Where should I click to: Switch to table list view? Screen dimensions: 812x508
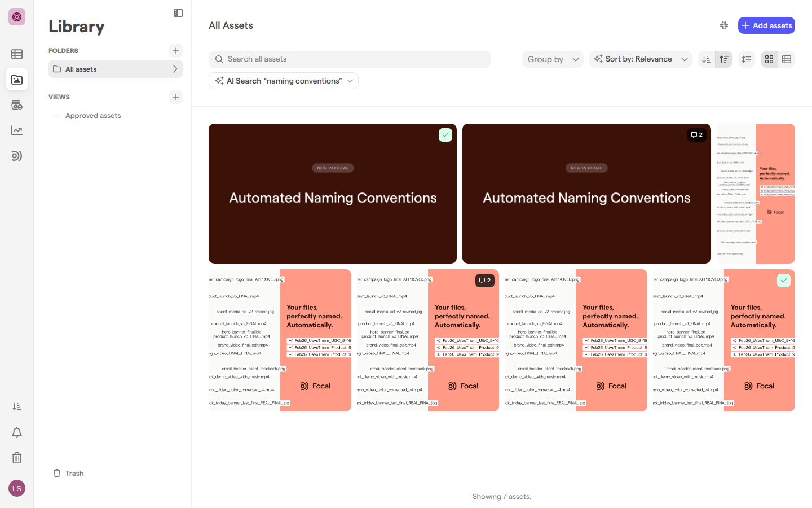click(787, 59)
